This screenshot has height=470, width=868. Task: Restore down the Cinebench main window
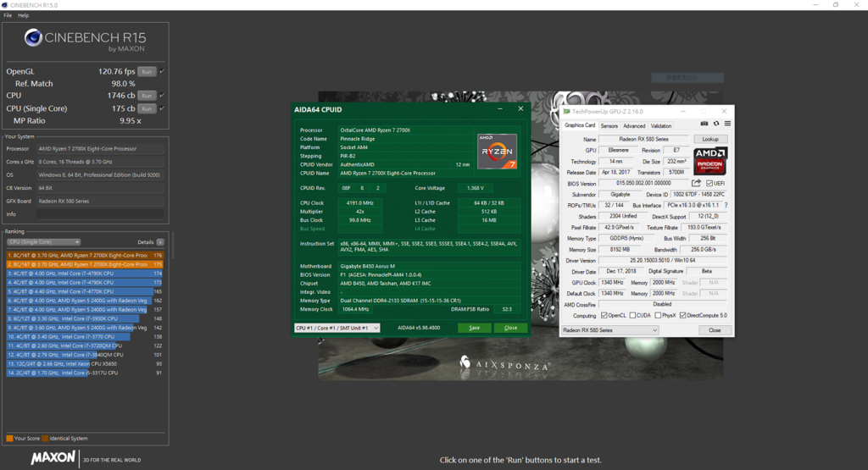coord(836,5)
